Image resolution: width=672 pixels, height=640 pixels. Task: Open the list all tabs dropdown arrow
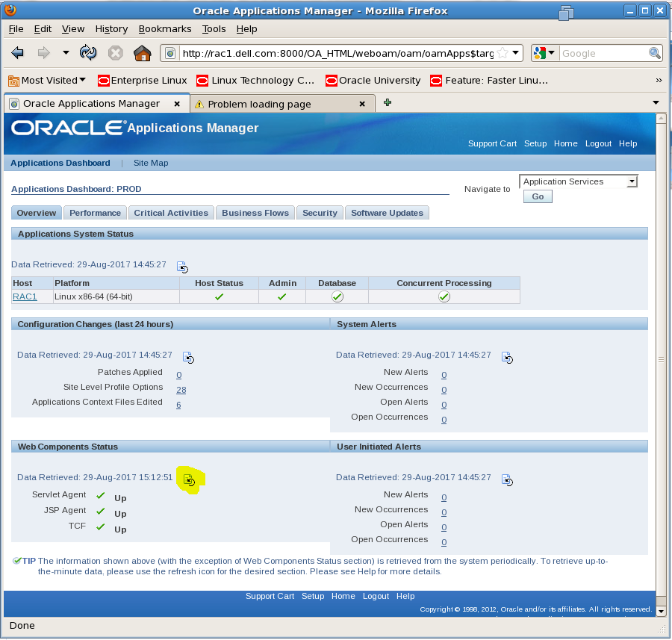[x=656, y=102]
